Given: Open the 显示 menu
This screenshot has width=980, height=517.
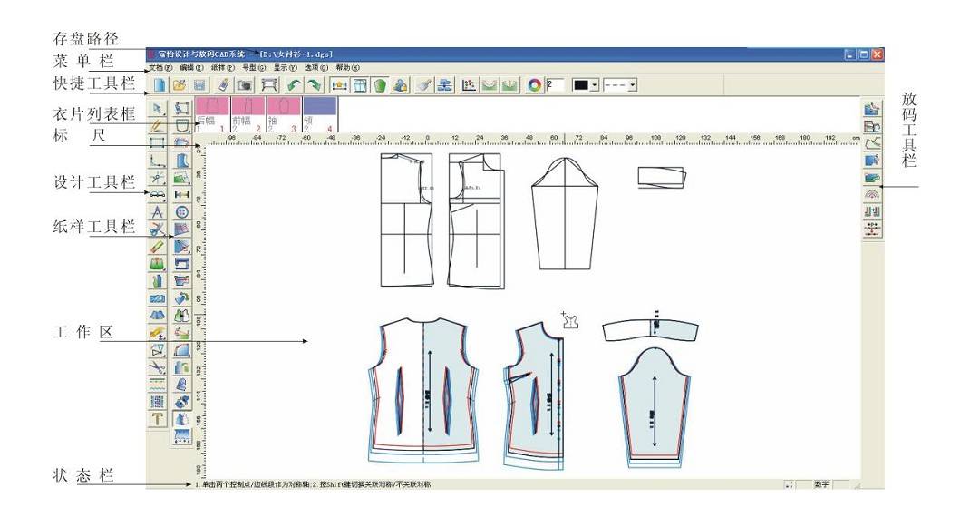Looking at the screenshot, I should click(x=286, y=68).
